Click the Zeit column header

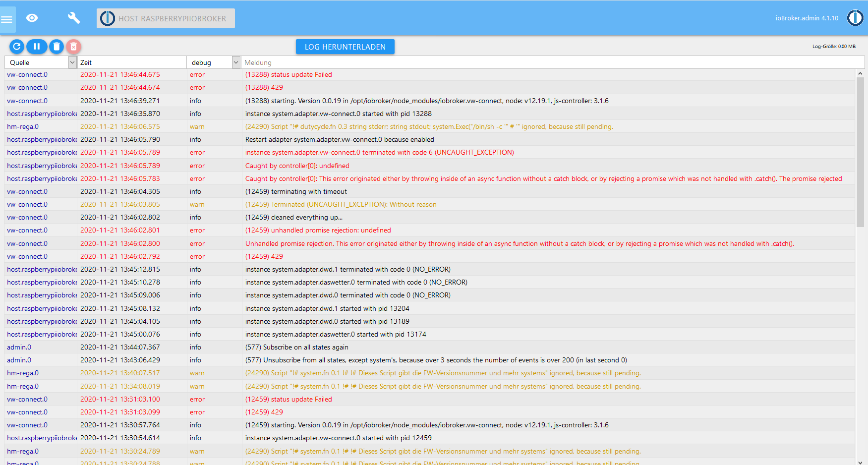coord(86,62)
